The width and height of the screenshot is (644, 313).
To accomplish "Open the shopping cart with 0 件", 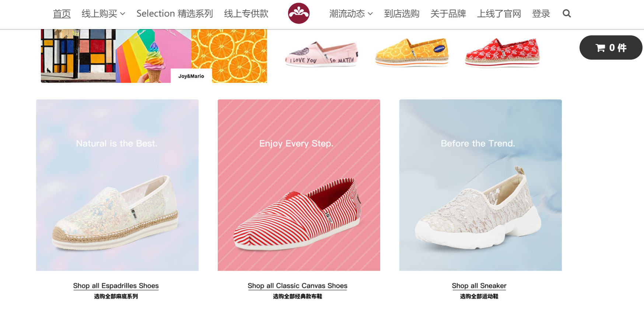I will click(x=611, y=48).
